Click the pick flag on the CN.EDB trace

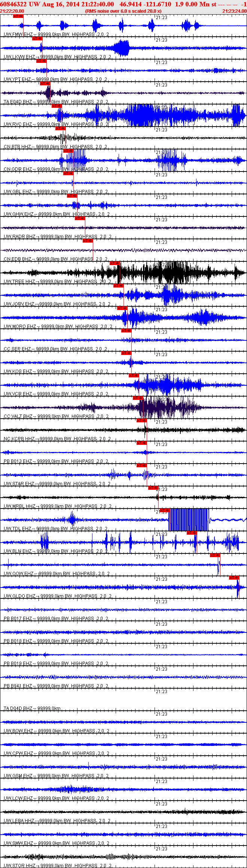[88, 241]
